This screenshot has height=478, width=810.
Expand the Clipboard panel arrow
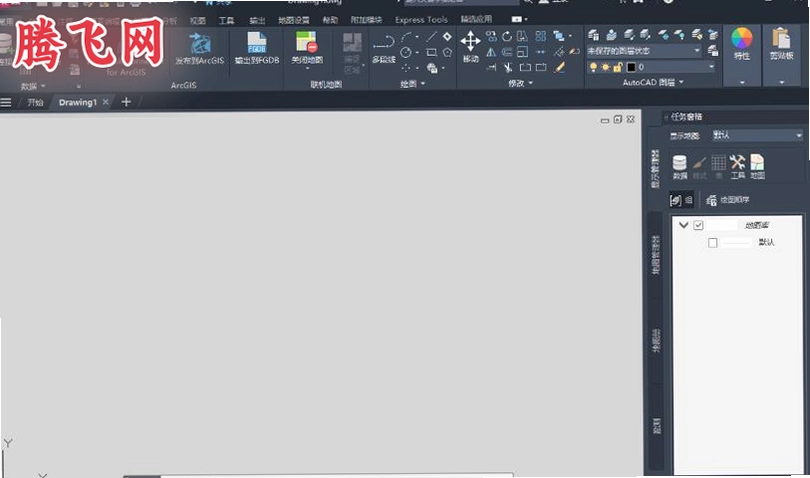click(782, 82)
